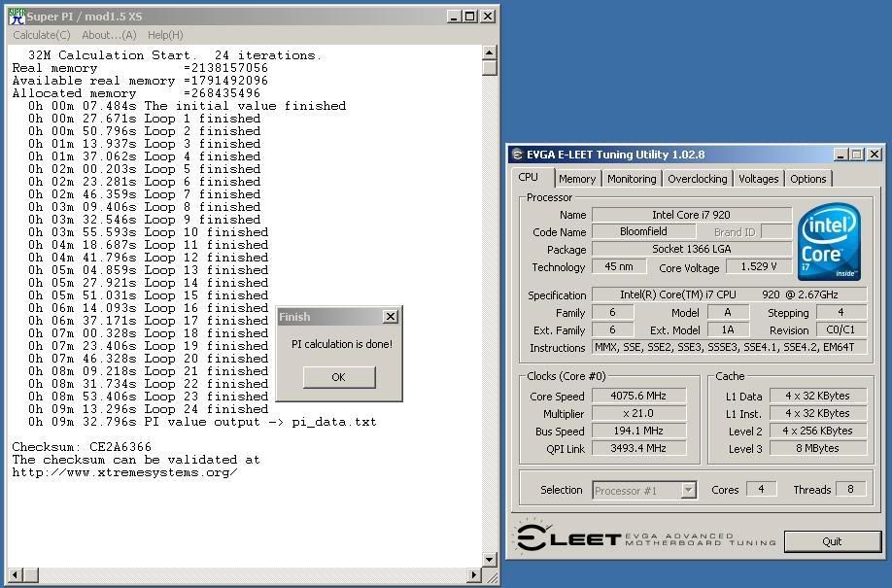This screenshot has height=588, width=892.
Task: Open the Calculate menu in Super PI
Action: 41,35
